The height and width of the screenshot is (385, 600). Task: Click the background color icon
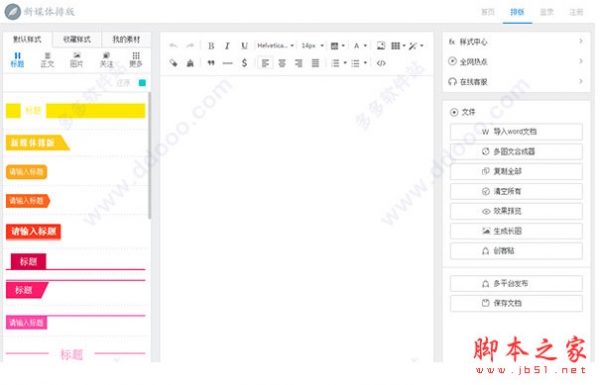(x=334, y=46)
